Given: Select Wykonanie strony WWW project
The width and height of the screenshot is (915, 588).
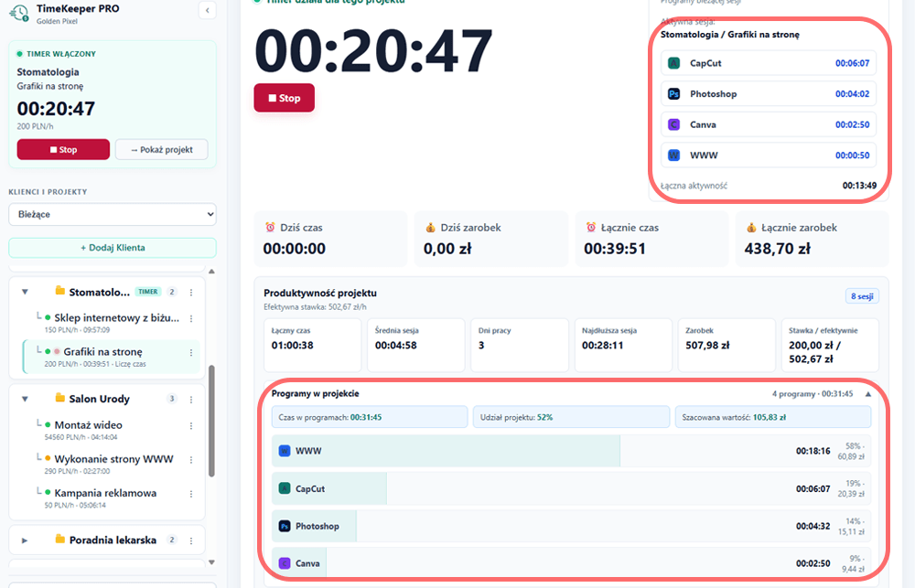Looking at the screenshot, I should [x=113, y=459].
